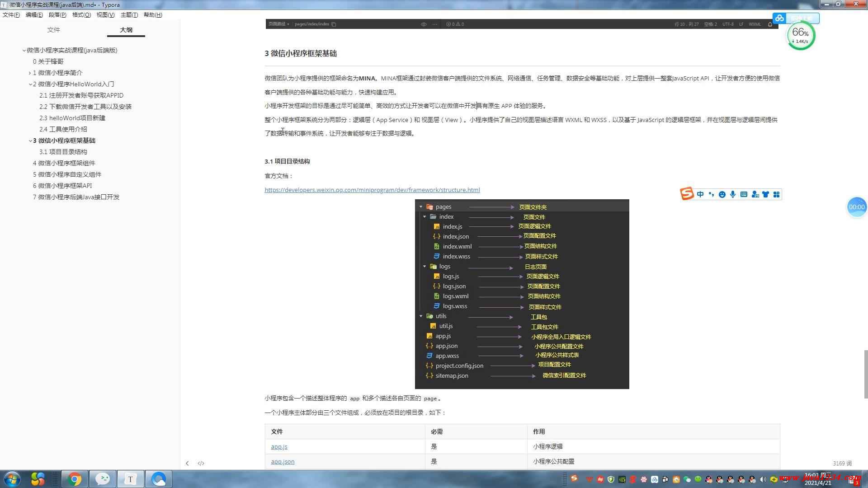Collapse the outline section 3 微信小程序框架基础

click(30, 141)
